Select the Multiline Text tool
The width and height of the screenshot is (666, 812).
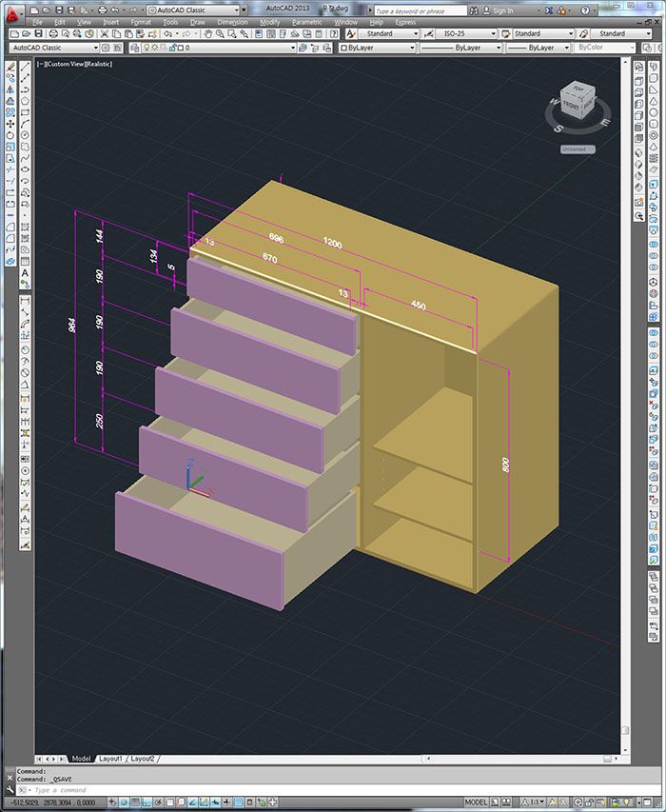[25, 272]
